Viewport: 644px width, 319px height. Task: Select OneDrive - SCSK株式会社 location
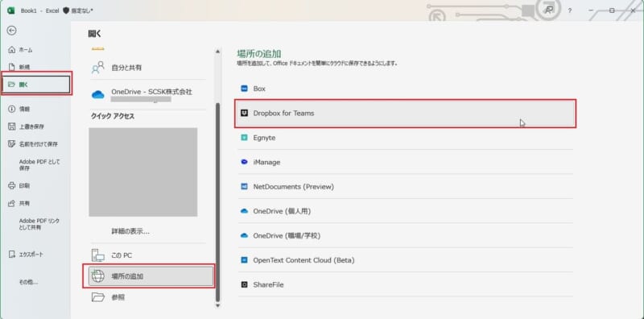pyautogui.click(x=148, y=94)
